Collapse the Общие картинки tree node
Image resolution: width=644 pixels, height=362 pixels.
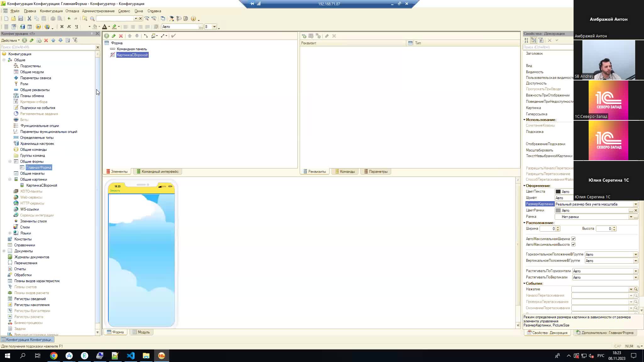(10, 179)
